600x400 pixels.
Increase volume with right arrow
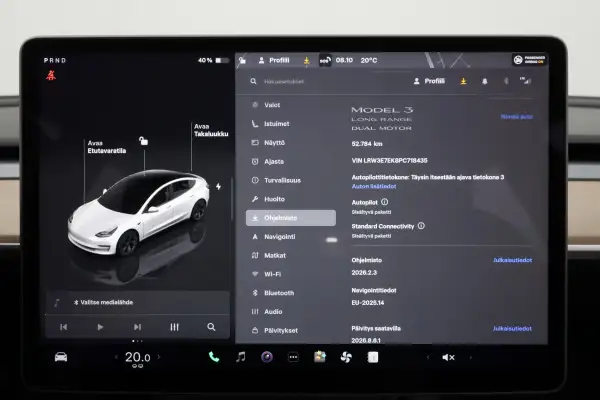tap(471, 358)
